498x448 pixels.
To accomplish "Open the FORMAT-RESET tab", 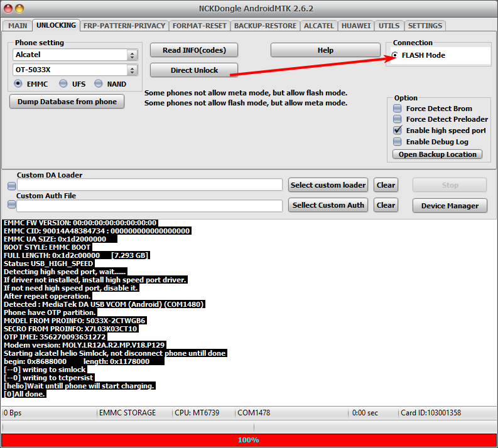I will pyautogui.click(x=200, y=26).
